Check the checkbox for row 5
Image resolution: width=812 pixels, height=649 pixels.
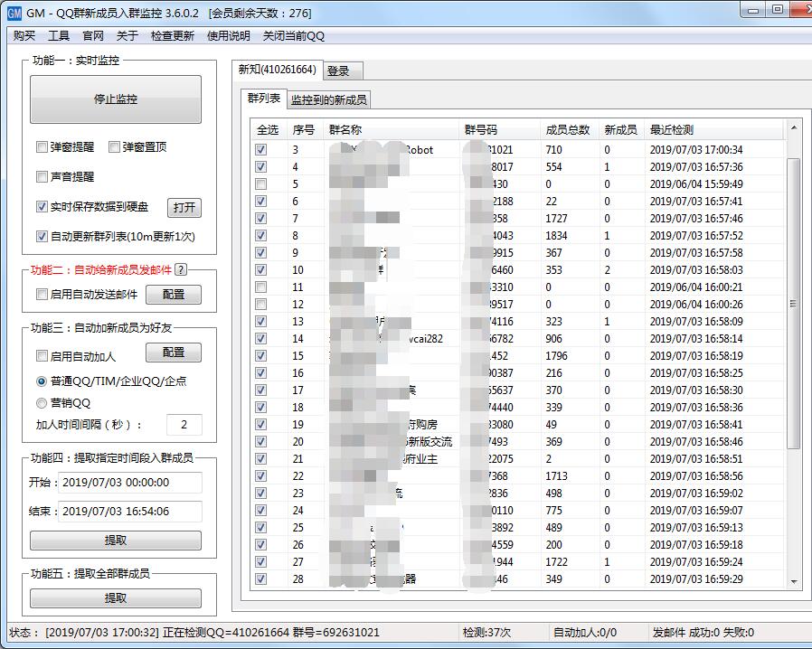261,183
